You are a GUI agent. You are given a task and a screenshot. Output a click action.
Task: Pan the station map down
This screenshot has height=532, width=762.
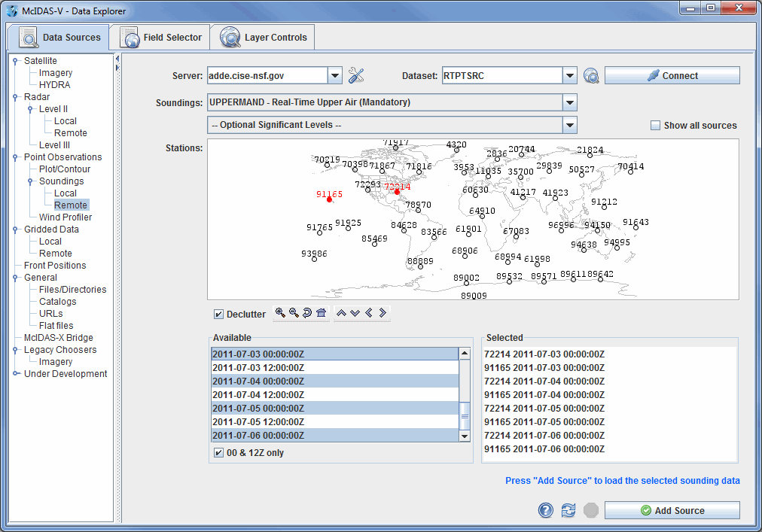coord(355,312)
